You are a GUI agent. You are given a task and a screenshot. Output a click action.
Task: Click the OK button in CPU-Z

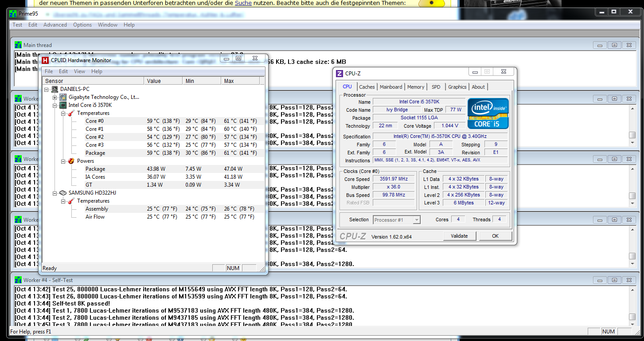[x=496, y=236]
